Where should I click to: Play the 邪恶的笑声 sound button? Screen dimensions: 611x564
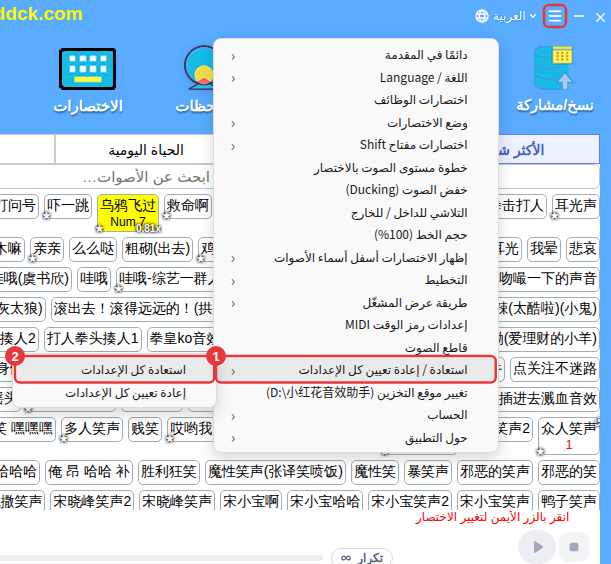tap(495, 472)
